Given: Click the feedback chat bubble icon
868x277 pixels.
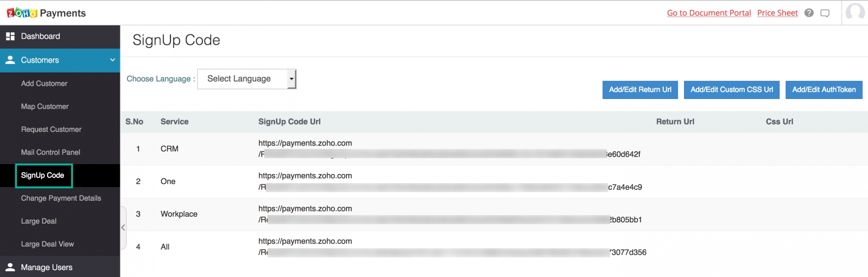Looking at the screenshot, I should tap(825, 13).
